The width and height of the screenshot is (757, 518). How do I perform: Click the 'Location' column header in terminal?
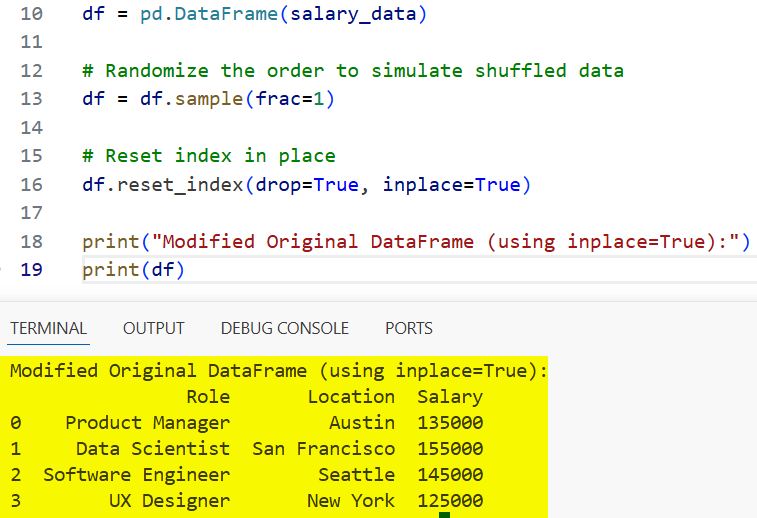351,397
